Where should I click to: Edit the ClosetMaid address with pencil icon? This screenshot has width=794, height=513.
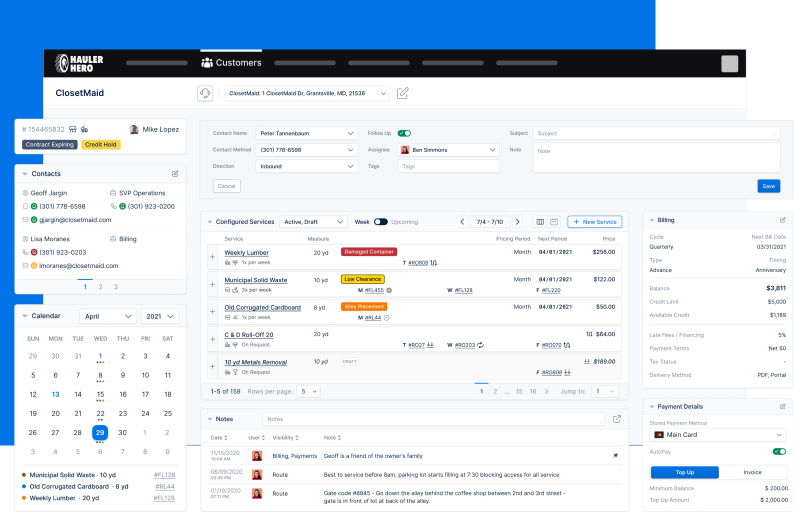403,93
